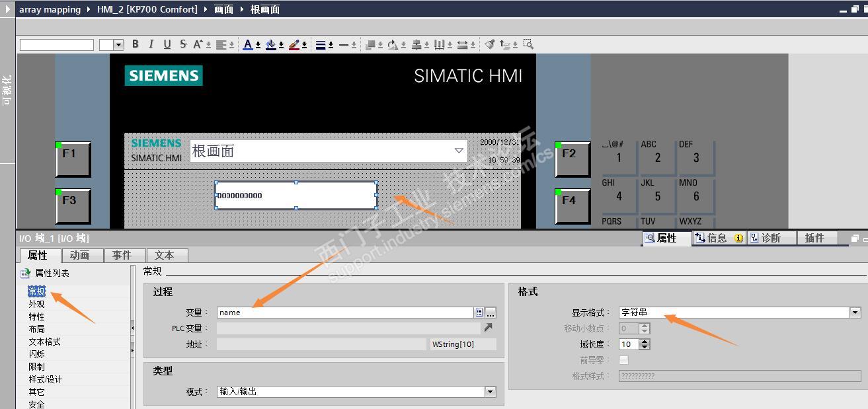
Task: Select 样式/设计 in property list
Action: [45, 379]
